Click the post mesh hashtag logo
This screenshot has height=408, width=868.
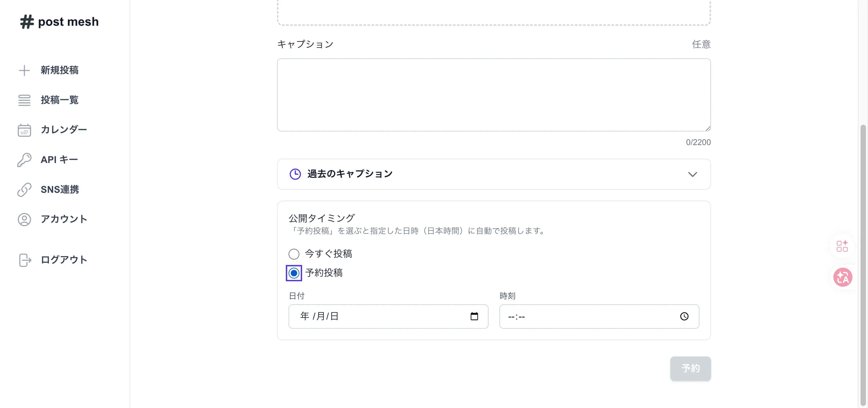tap(27, 21)
